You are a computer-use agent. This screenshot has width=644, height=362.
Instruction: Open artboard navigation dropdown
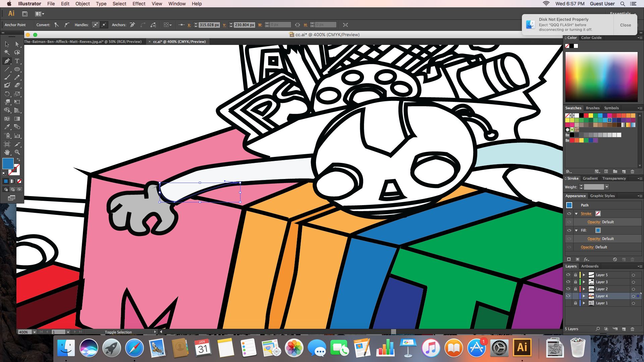tap(68, 332)
